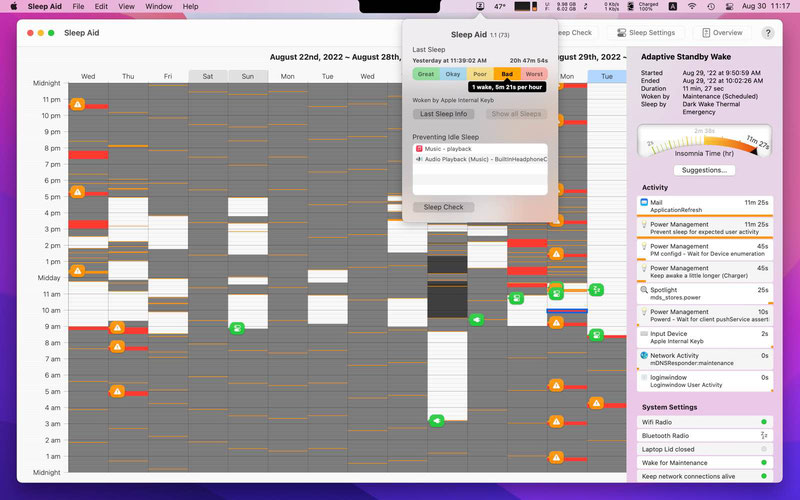
Task: Click battery Charged 100% status item
Action: (642, 6)
